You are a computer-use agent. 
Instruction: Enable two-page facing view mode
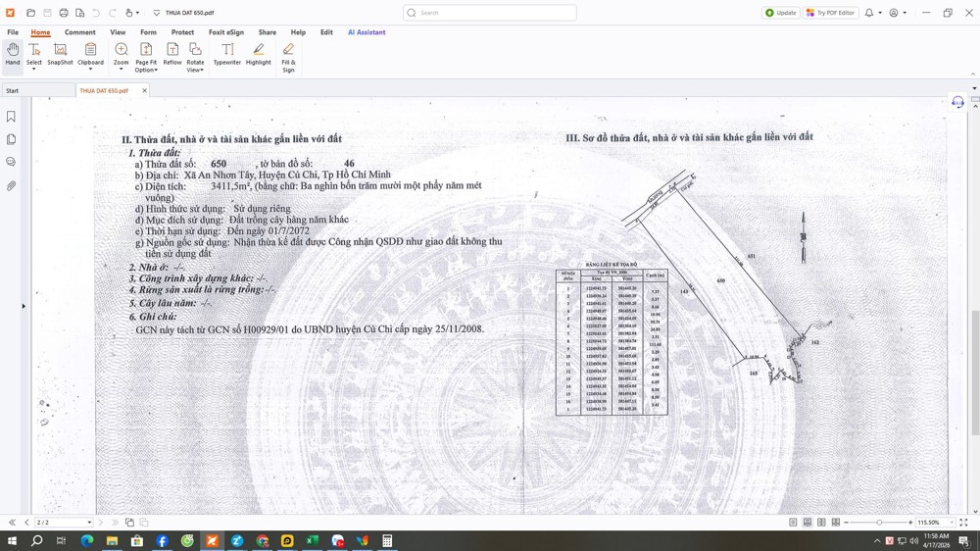tap(821, 523)
